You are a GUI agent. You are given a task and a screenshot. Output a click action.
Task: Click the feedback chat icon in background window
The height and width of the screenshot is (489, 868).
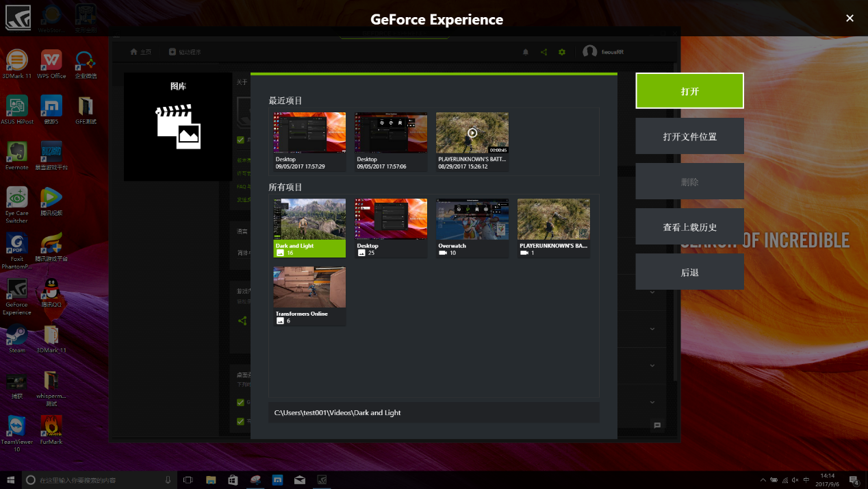pyautogui.click(x=657, y=425)
